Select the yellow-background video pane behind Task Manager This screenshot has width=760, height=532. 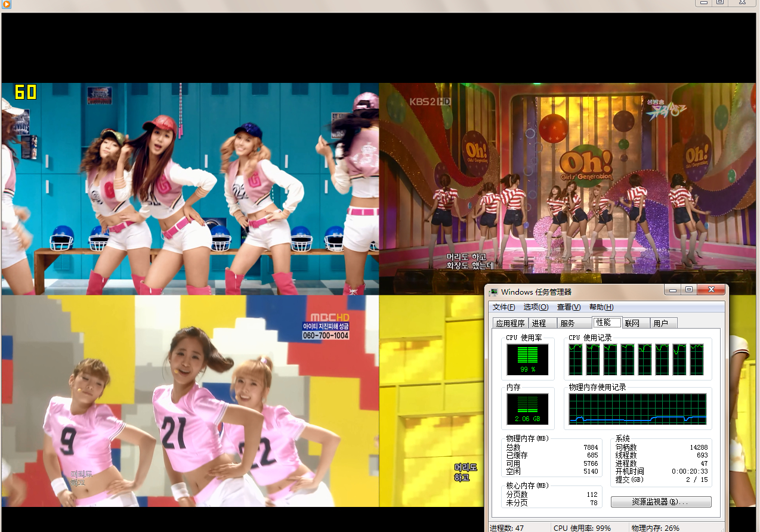(x=432, y=401)
